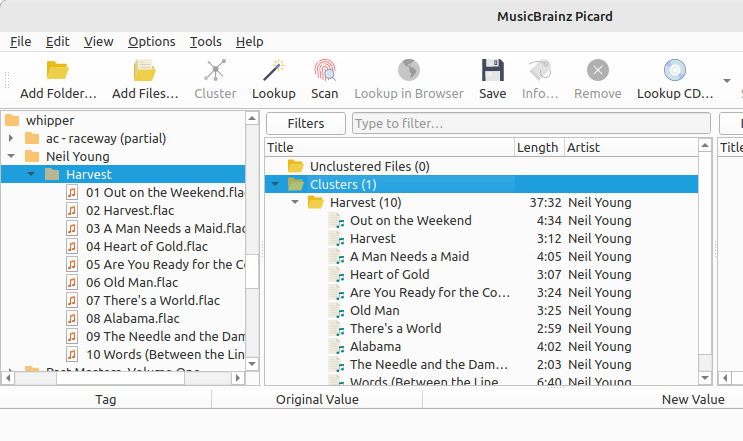743x441 pixels.
Task: Click cluster pane scroll up arrow
Action: click(x=705, y=145)
